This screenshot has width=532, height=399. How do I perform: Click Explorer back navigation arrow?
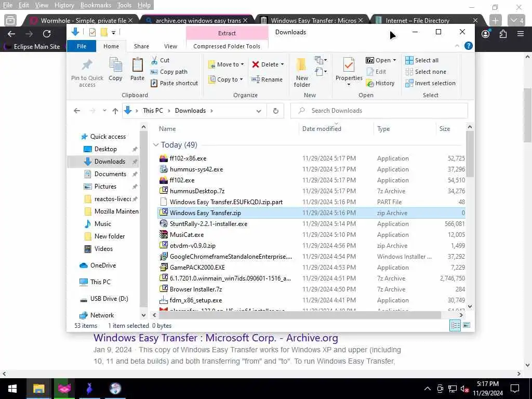coord(77,111)
